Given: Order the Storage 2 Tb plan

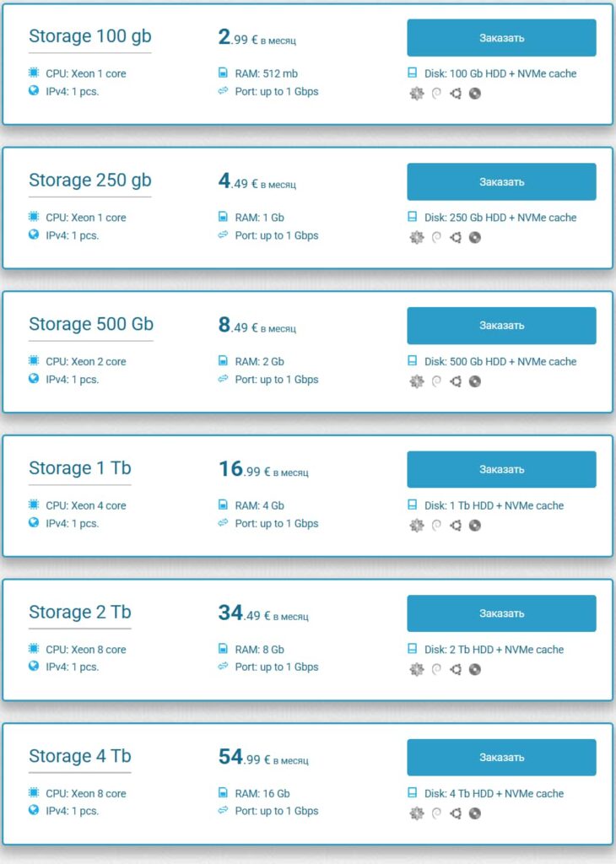Looking at the screenshot, I should (x=501, y=613).
